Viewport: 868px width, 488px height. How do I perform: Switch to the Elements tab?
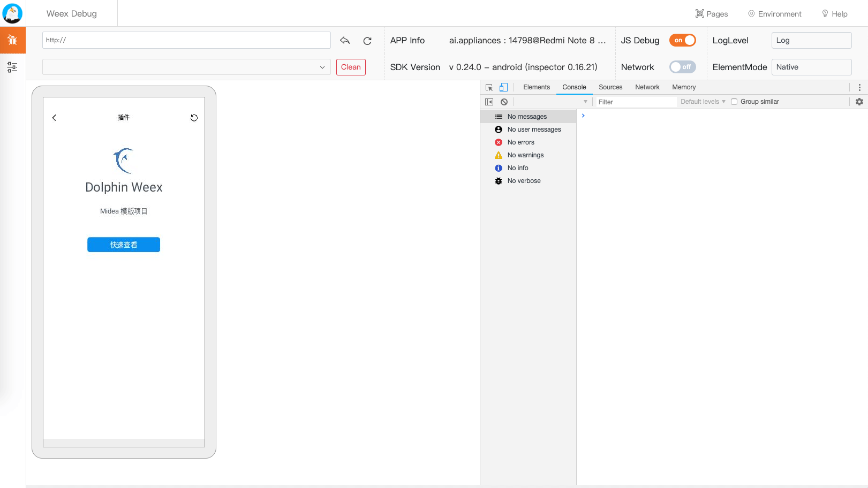[537, 87]
